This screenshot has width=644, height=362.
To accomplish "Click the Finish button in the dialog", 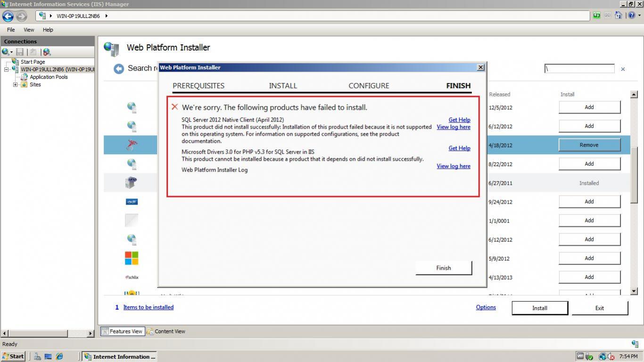I will (x=444, y=268).
